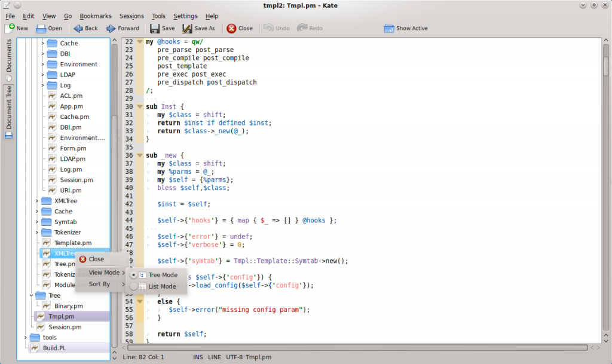Click the Show Active icon
The image size is (612, 364).
[389, 28]
